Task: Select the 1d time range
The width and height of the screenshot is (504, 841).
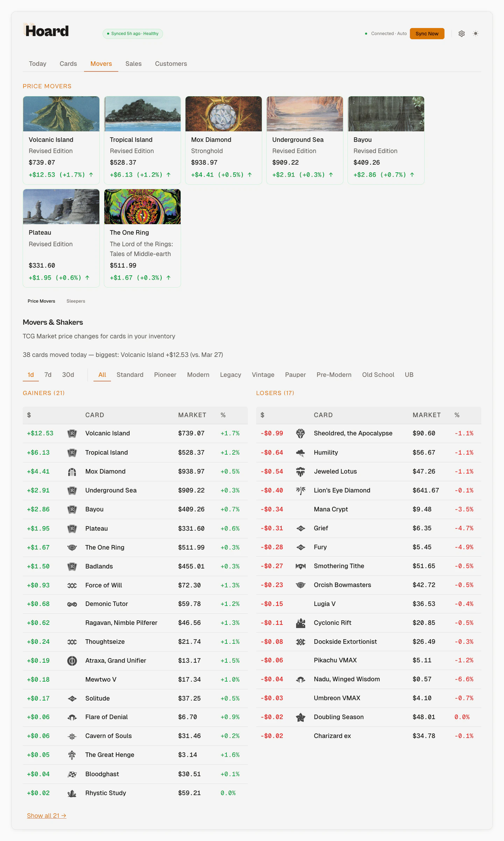Action: [x=31, y=375]
